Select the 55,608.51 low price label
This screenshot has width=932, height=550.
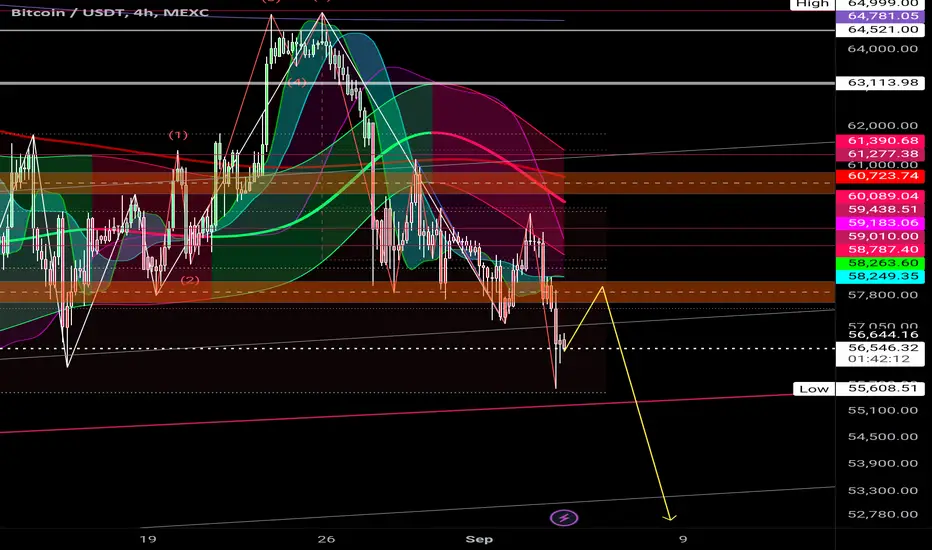(x=880, y=388)
